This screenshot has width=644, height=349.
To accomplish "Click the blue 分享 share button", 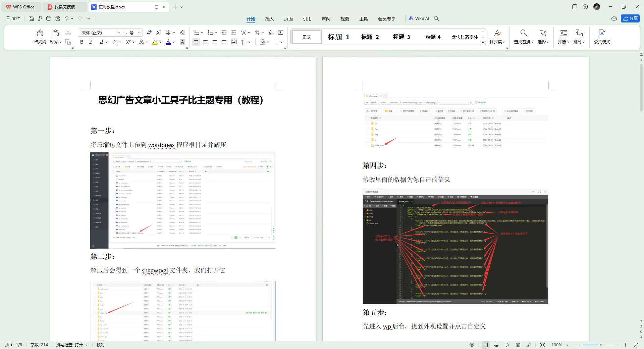I will [630, 18].
